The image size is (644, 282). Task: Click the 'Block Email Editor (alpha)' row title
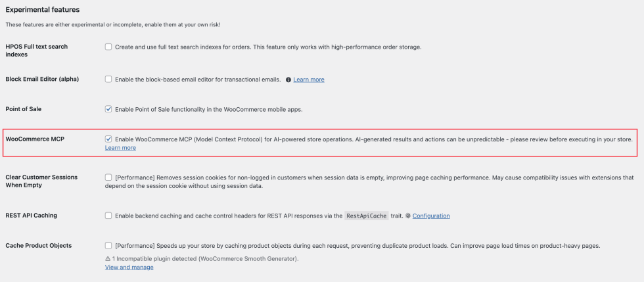point(42,79)
